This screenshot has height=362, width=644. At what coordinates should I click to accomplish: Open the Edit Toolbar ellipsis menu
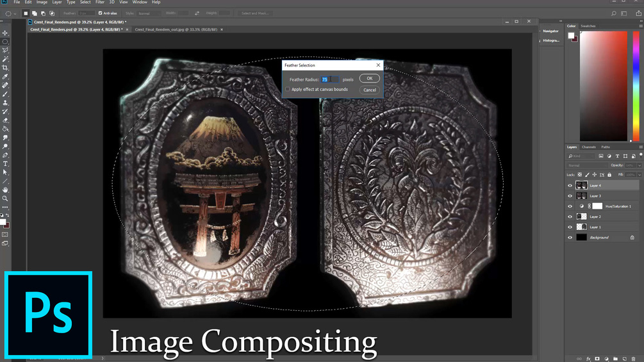tap(5, 207)
